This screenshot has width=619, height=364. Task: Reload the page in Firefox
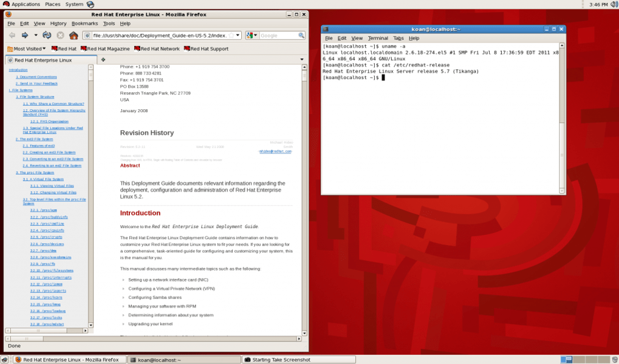pyautogui.click(x=47, y=36)
